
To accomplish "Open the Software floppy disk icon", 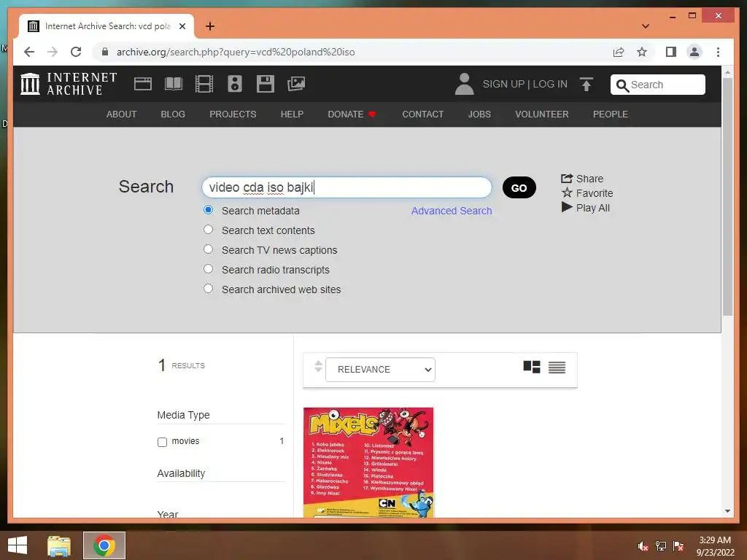I will [x=266, y=84].
